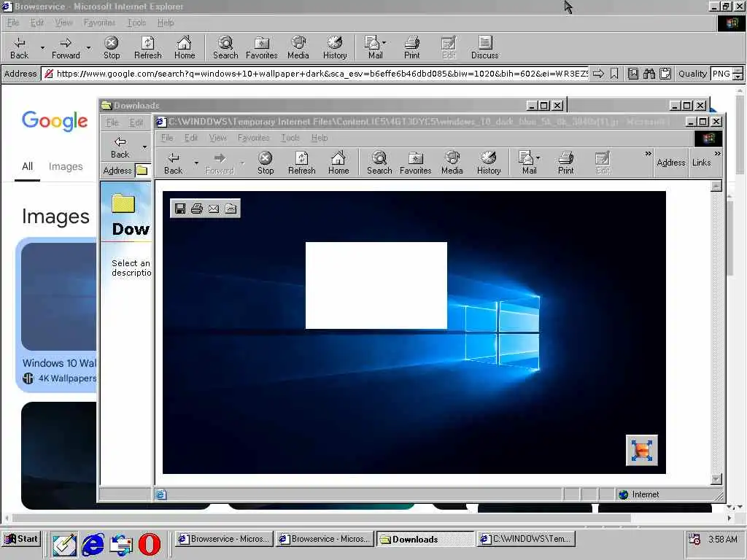Screen dimensions: 747x560
Task: Click the My Pictures icon on the image toolbar
Action: pos(231,209)
